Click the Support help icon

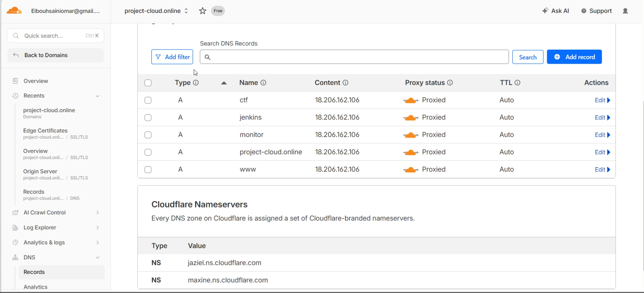(x=584, y=11)
